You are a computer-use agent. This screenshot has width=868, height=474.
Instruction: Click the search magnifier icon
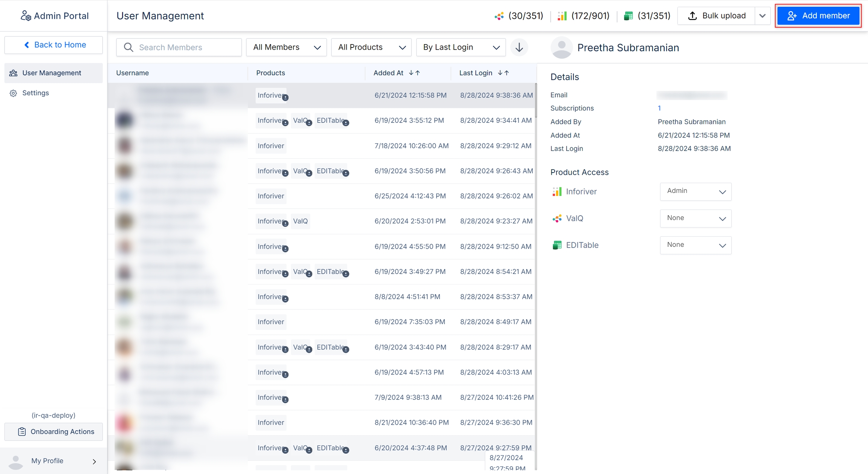[x=128, y=47]
